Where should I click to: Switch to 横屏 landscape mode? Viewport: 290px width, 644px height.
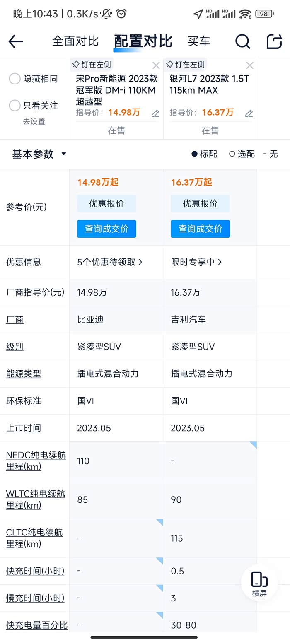[260, 584]
